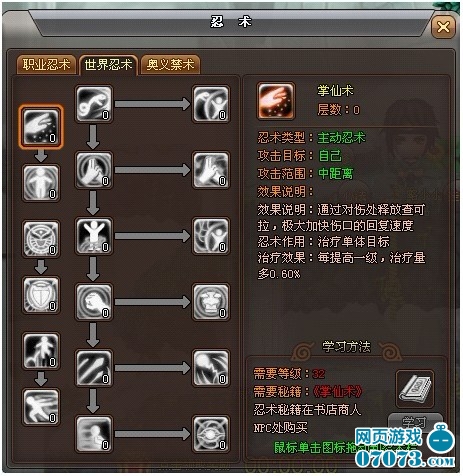The image size is (463, 476).
Task: Click the eye skill icon at bottom right
Action: coord(211,434)
